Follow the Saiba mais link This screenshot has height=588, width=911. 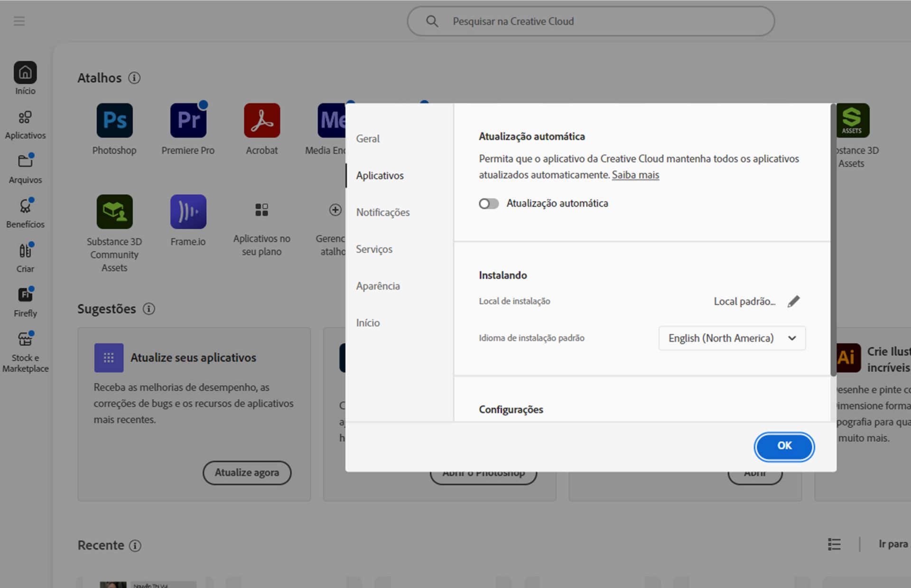[x=635, y=175]
